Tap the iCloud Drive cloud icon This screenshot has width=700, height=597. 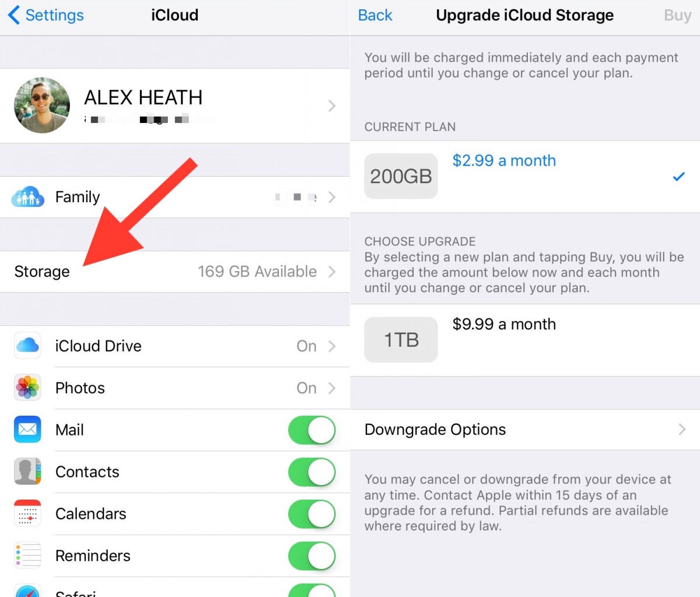[27, 346]
